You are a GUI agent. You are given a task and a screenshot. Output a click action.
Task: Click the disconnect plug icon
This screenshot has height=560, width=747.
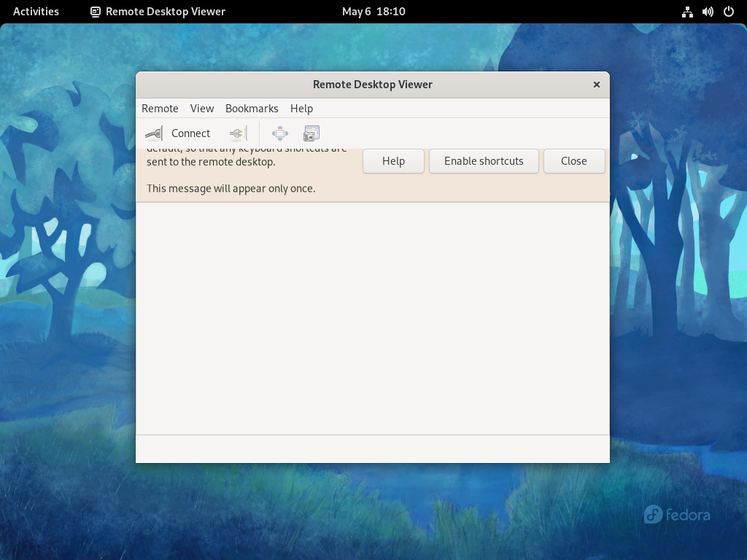click(x=239, y=133)
